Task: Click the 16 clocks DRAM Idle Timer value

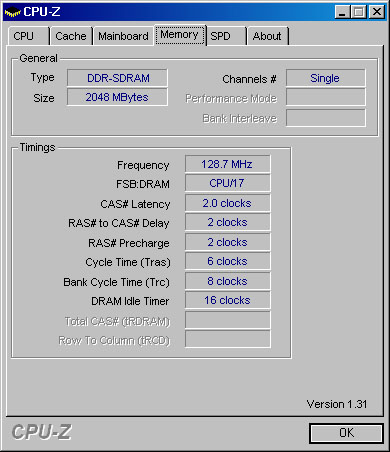Action: coord(228,300)
